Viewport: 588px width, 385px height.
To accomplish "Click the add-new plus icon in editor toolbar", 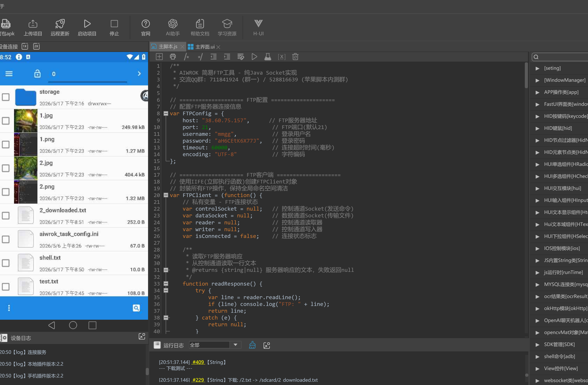I will (x=159, y=57).
